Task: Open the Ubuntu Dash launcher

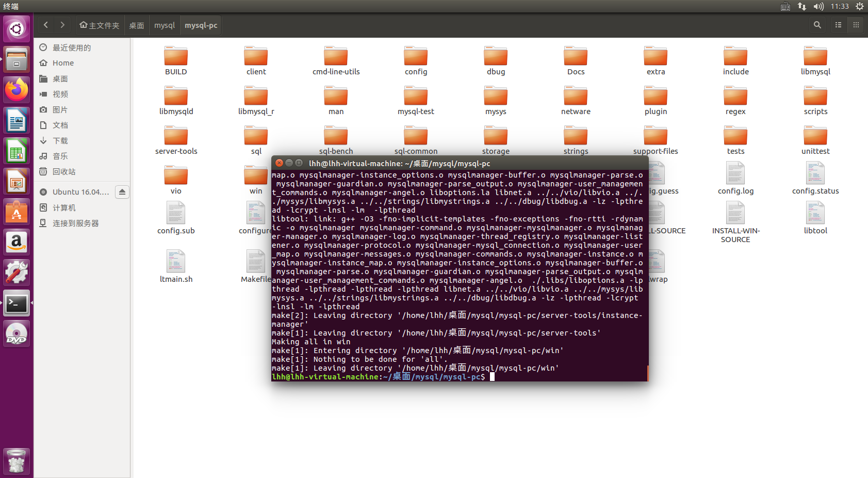Action: (x=17, y=28)
